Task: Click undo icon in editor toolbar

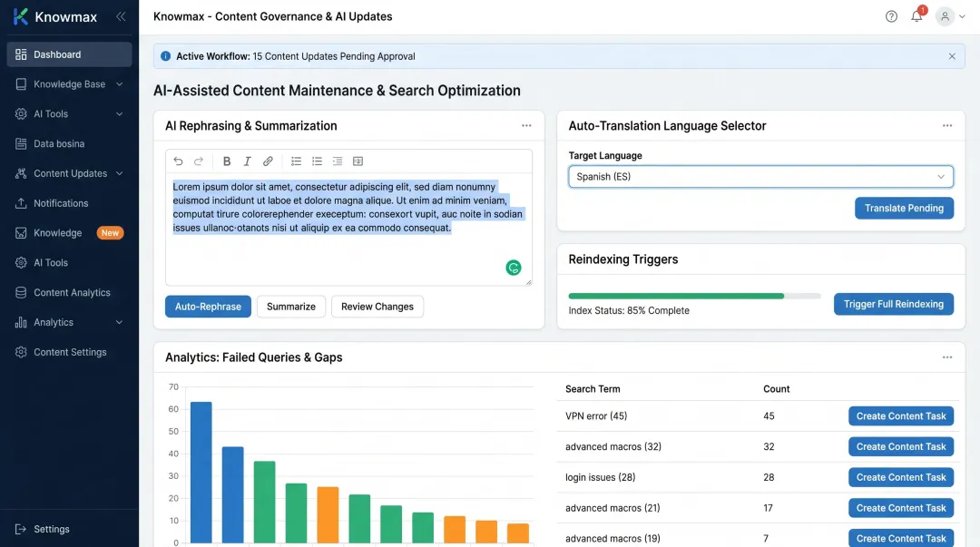Action: click(178, 161)
